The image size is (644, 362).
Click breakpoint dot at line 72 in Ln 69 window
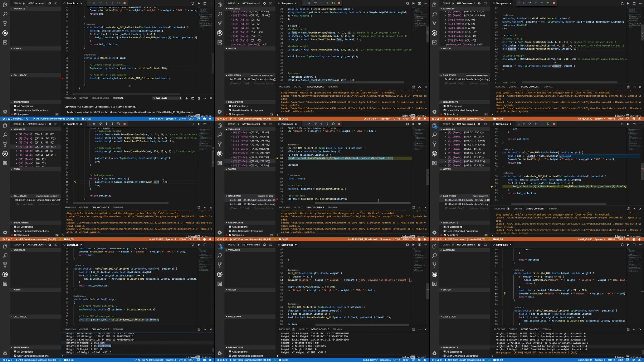63,78
